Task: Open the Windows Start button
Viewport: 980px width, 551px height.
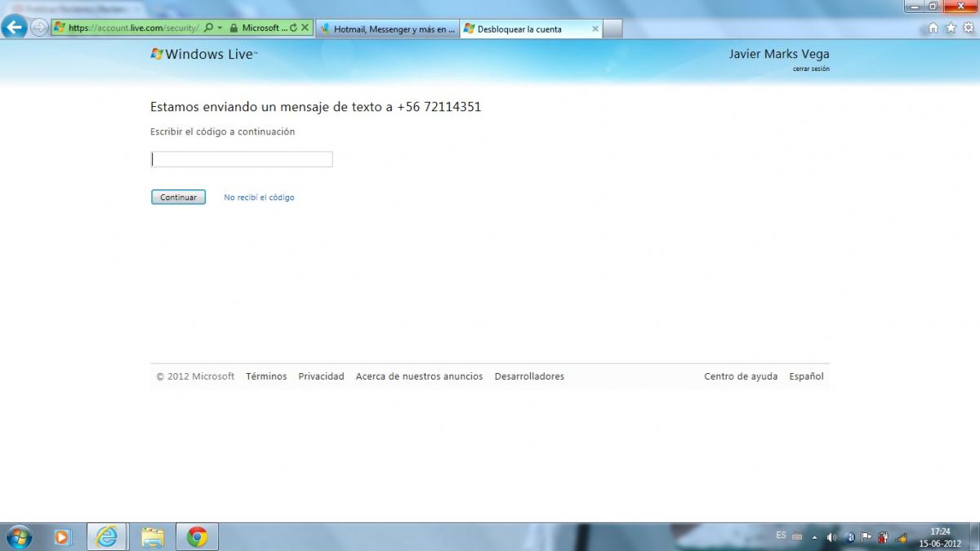Action: pyautogui.click(x=17, y=537)
